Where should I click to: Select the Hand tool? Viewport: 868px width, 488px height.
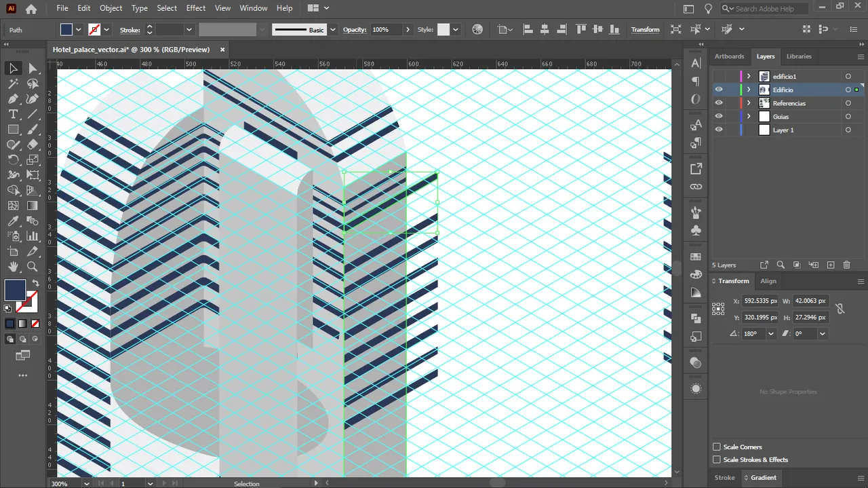click(13, 267)
